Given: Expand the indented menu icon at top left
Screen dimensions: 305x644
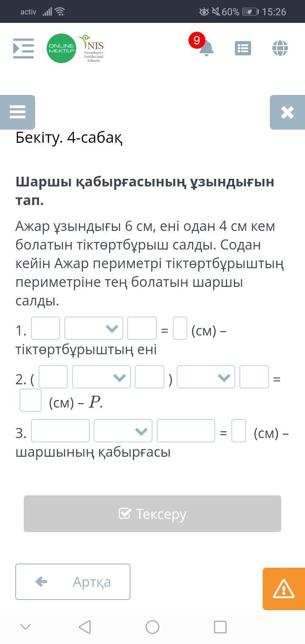Looking at the screenshot, I should pyautogui.click(x=24, y=48).
